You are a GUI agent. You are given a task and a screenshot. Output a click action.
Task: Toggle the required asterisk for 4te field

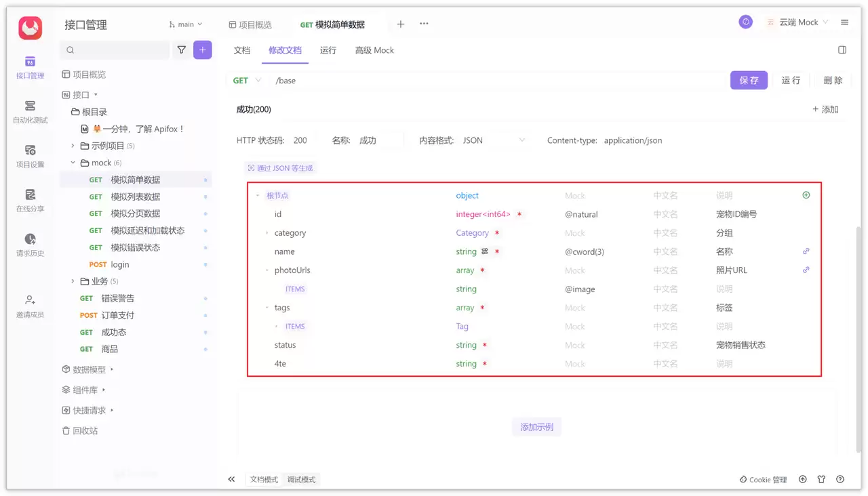485,365
